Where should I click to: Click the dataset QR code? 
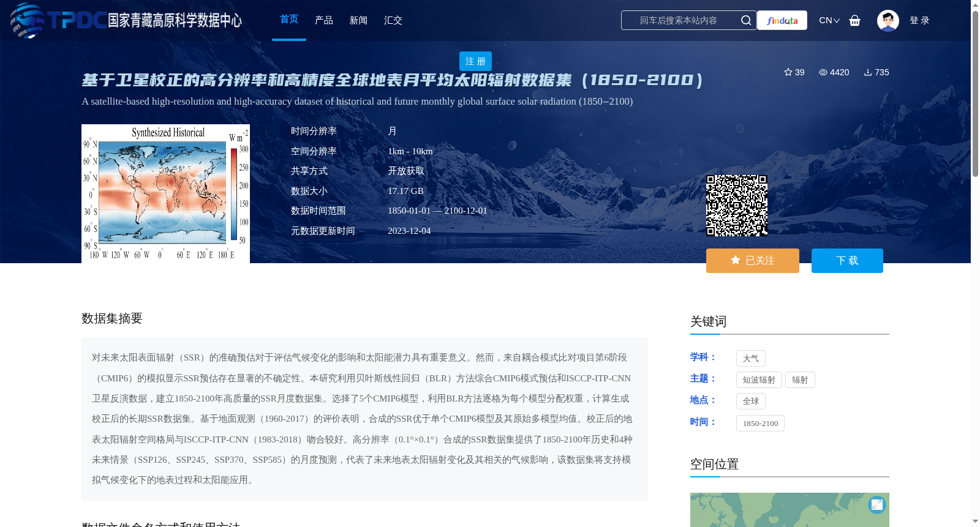pyautogui.click(x=737, y=206)
